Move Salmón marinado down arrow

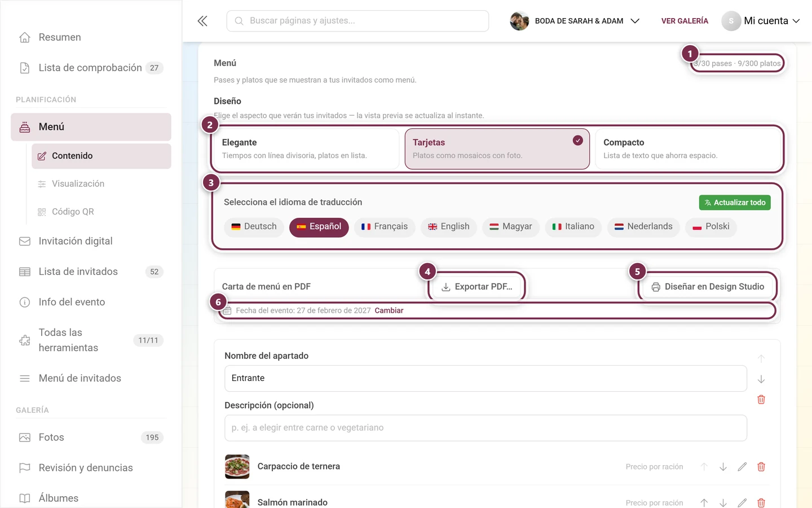(723, 502)
